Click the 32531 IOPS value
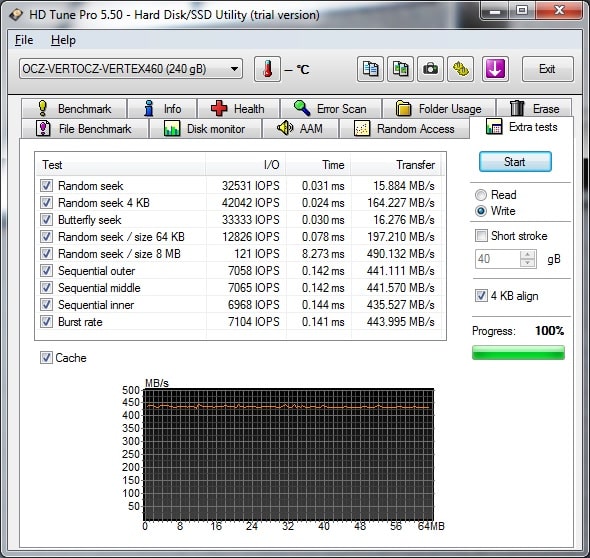Image resolution: width=590 pixels, height=558 pixels. tap(251, 186)
